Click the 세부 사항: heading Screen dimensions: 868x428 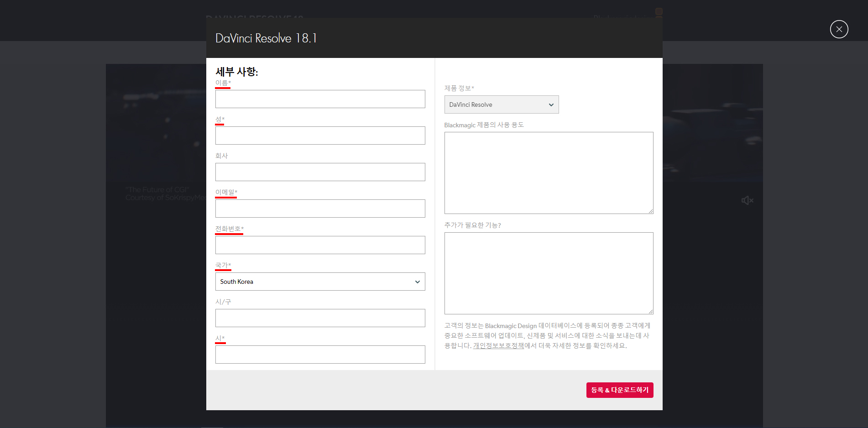pos(237,72)
